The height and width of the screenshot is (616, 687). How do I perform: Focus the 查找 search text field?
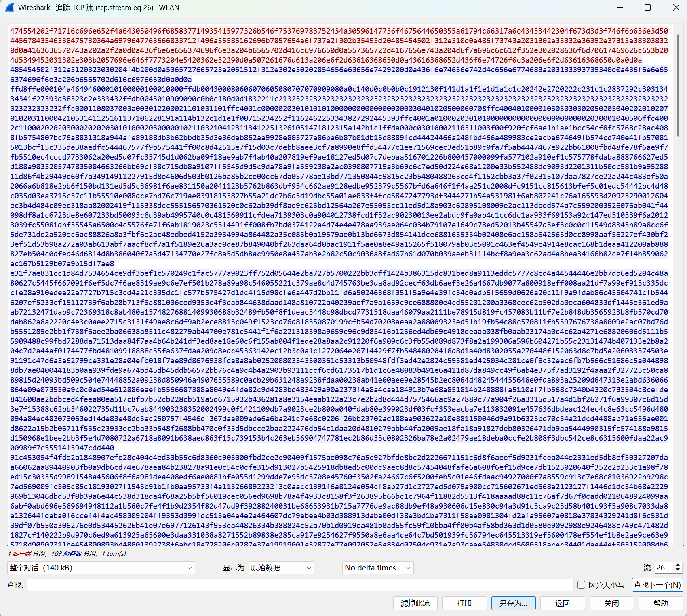pyautogui.click(x=300, y=585)
